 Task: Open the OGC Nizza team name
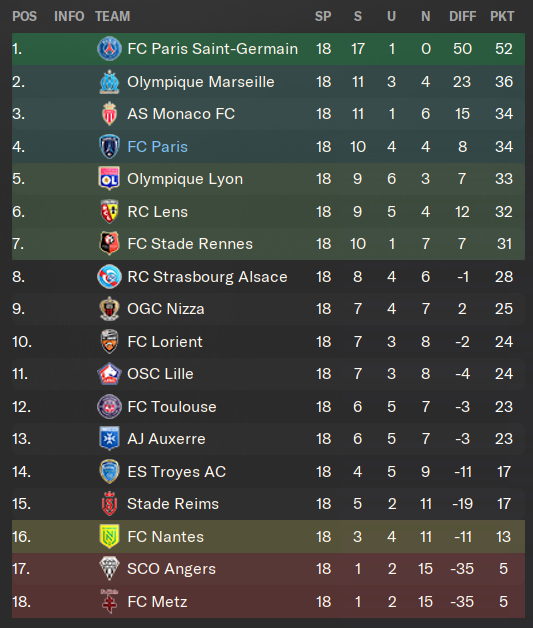166,309
